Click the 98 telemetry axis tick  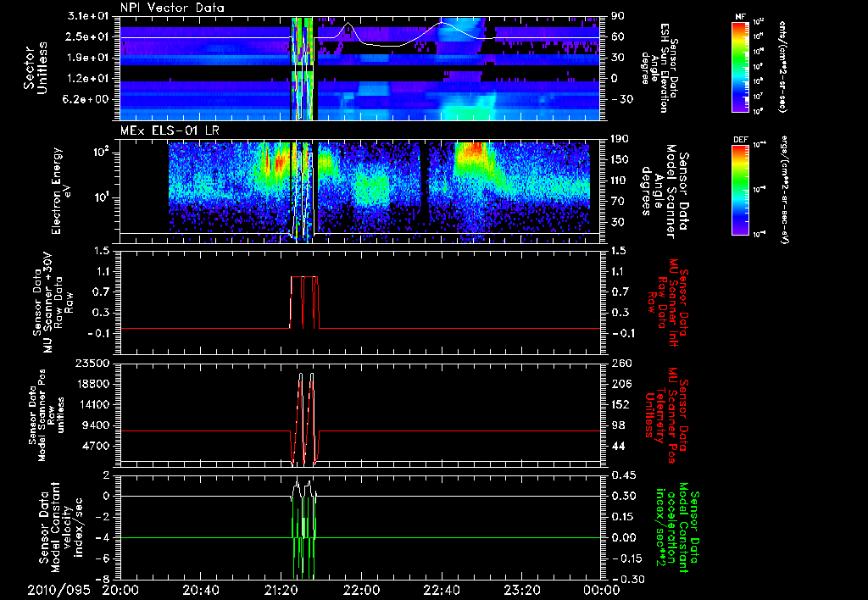[618, 425]
